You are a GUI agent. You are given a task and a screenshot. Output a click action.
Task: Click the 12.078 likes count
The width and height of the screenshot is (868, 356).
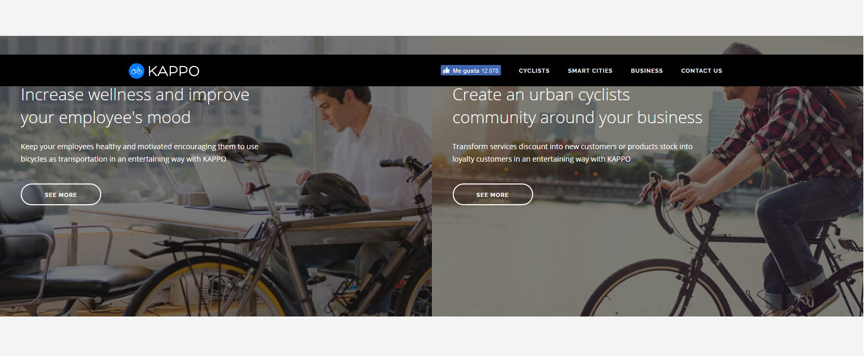coord(490,71)
